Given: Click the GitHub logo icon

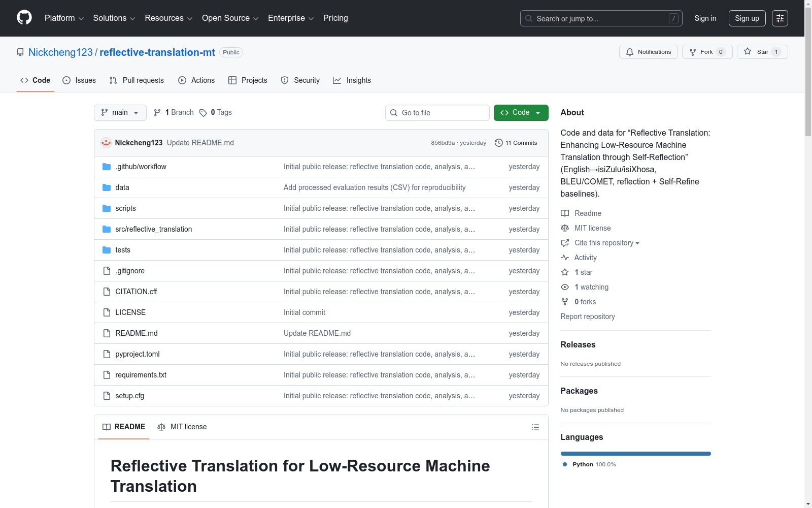Looking at the screenshot, I should [24, 18].
